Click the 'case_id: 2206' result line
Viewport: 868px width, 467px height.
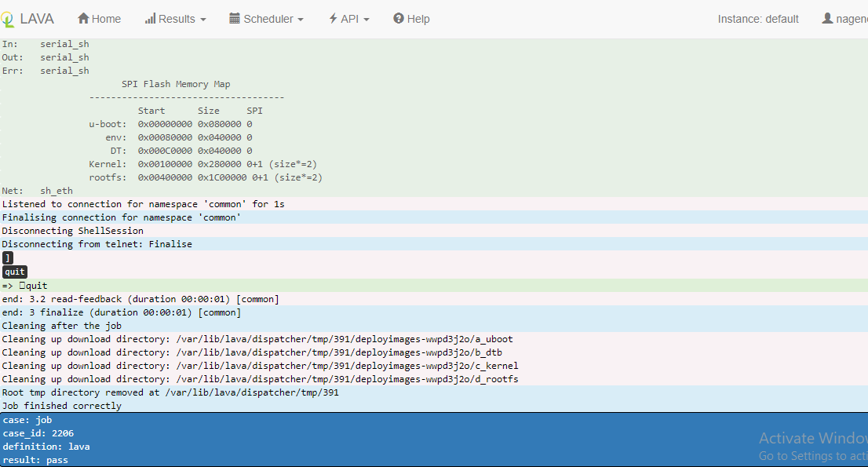38,433
